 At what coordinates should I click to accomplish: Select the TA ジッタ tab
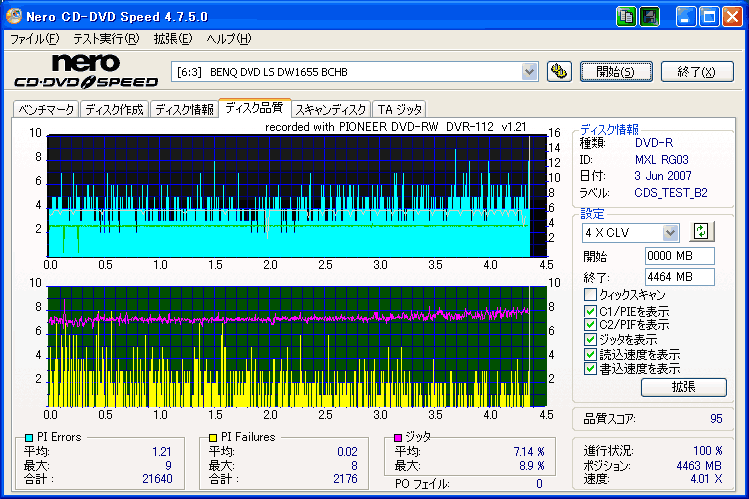400,109
